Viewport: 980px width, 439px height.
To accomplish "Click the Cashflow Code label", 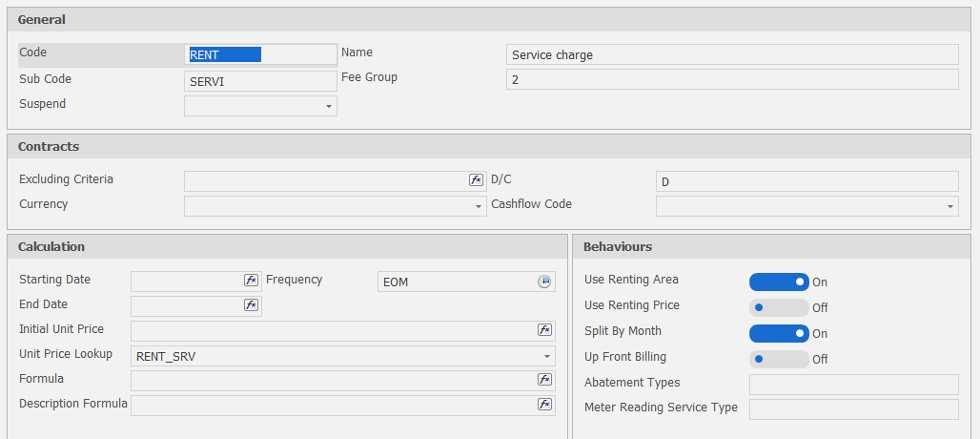I will pos(531,204).
